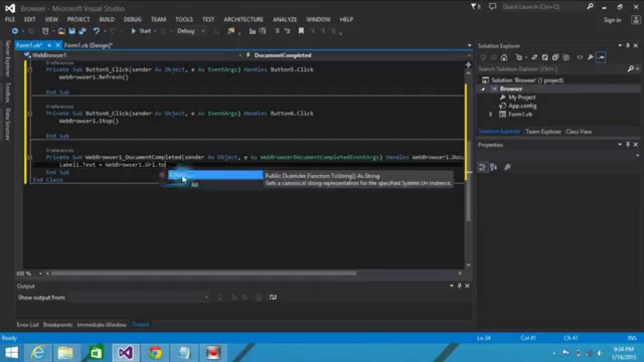644x362 pixels.
Task: Click the Start debugging button
Action: click(x=141, y=31)
